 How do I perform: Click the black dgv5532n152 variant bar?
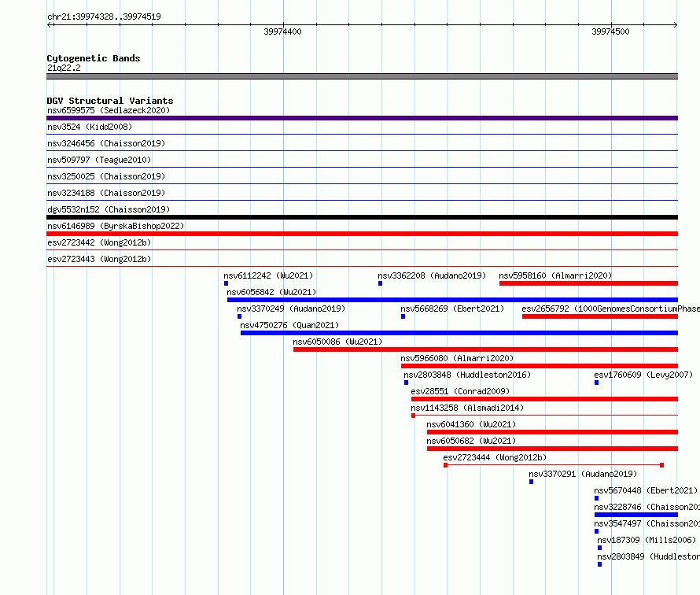(x=362, y=217)
